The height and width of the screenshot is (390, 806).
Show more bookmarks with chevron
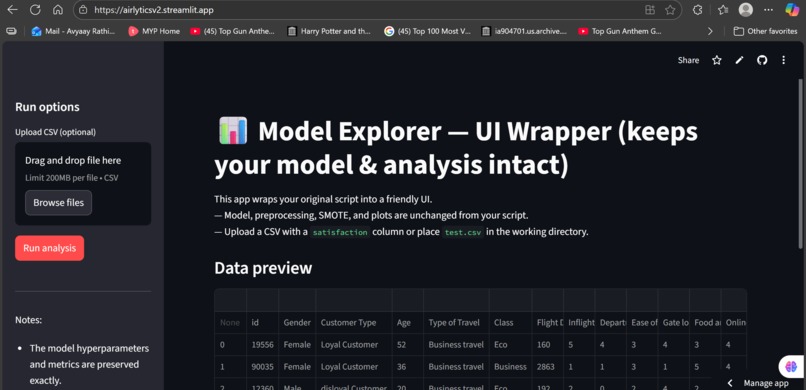(x=710, y=31)
